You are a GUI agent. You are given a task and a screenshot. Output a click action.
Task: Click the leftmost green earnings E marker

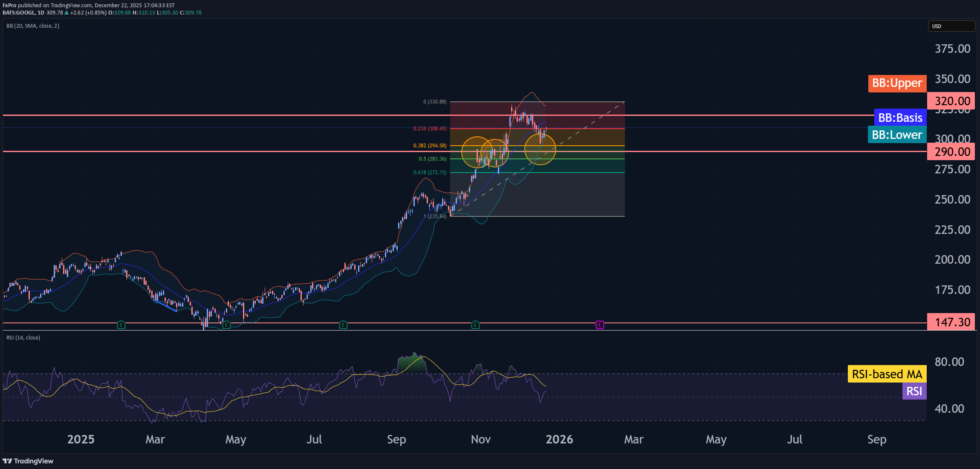tap(121, 325)
